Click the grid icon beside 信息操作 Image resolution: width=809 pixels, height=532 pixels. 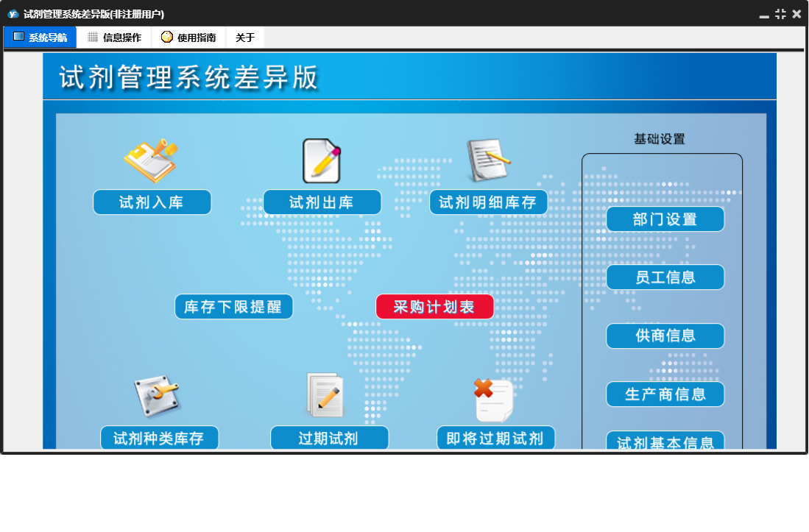pos(93,37)
